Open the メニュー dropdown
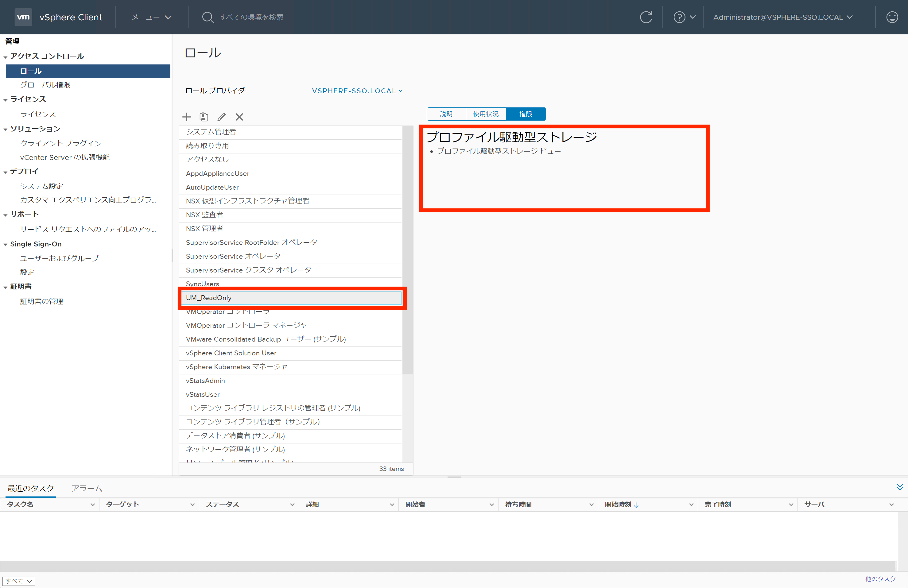The image size is (908, 588). pyautogui.click(x=151, y=17)
